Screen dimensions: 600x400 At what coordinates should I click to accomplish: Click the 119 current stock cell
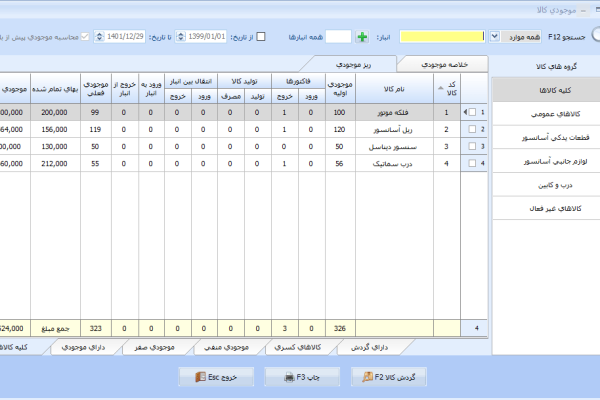pos(96,129)
